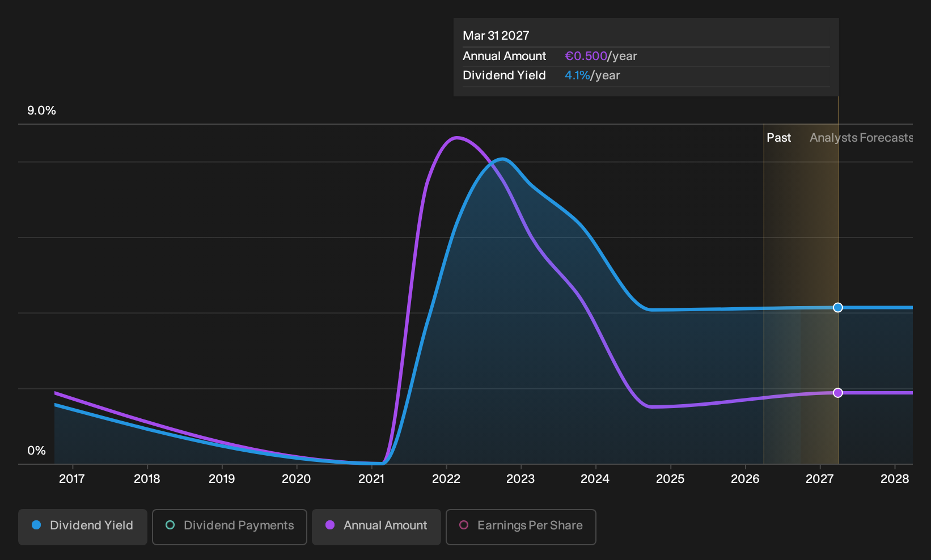Click the 2021 x-axis label
This screenshot has height=560, width=931.
pyautogui.click(x=371, y=479)
